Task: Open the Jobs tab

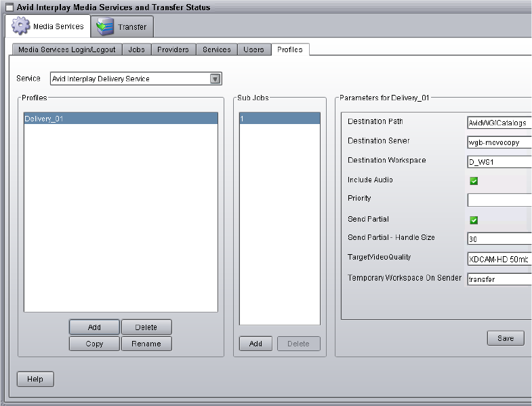Action: [137, 49]
